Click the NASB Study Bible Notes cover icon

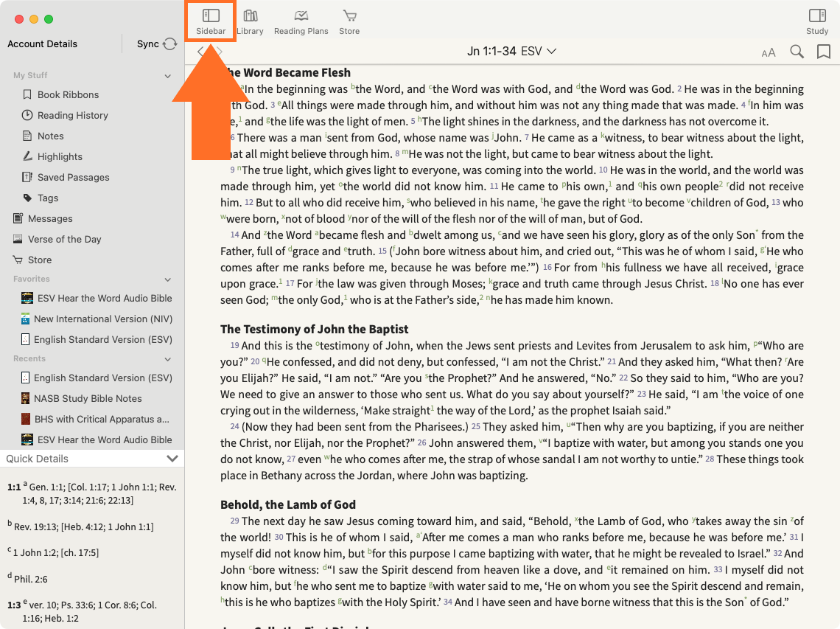point(25,398)
